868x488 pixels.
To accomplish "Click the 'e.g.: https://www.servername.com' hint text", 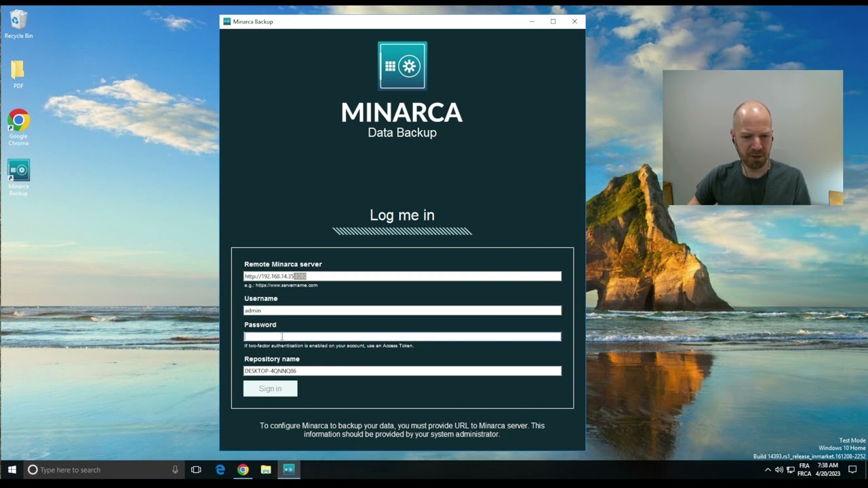I will pos(281,285).
